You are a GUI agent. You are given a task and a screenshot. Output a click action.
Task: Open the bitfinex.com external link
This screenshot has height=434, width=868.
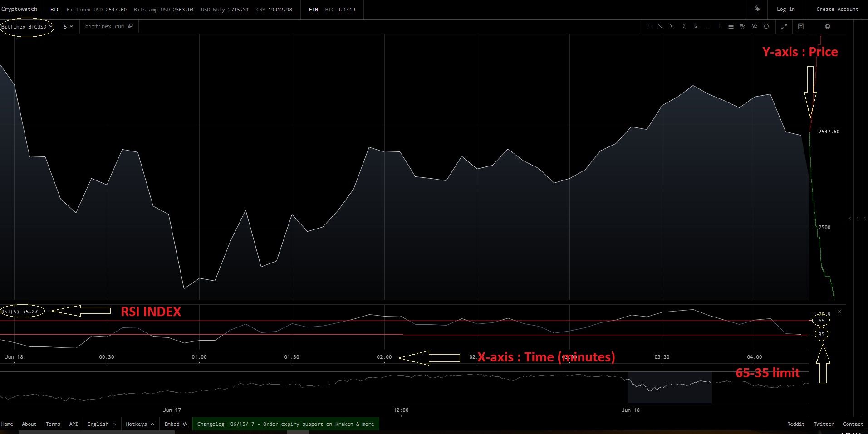(109, 26)
